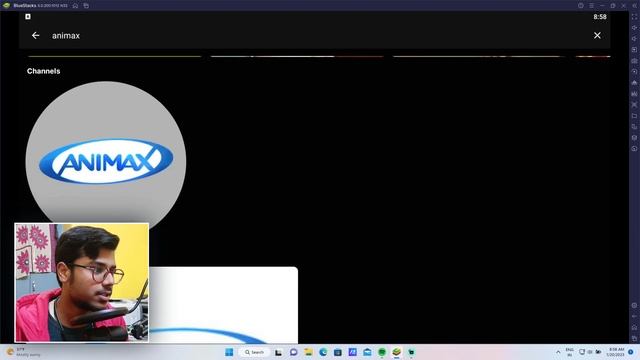Viewport: 640px width, 360px height.
Task: Open Microsoft Edge from the taskbar
Action: click(x=323, y=352)
